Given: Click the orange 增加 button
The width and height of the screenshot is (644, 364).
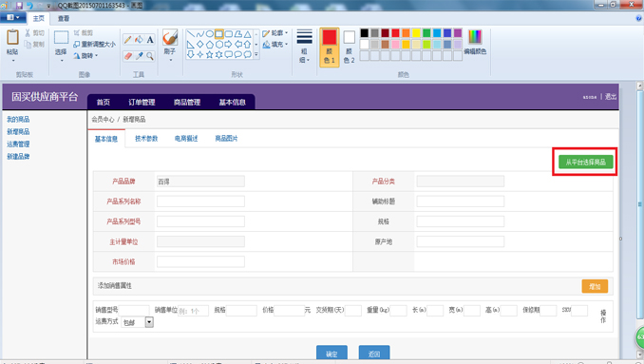Looking at the screenshot, I should [x=595, y=286].
